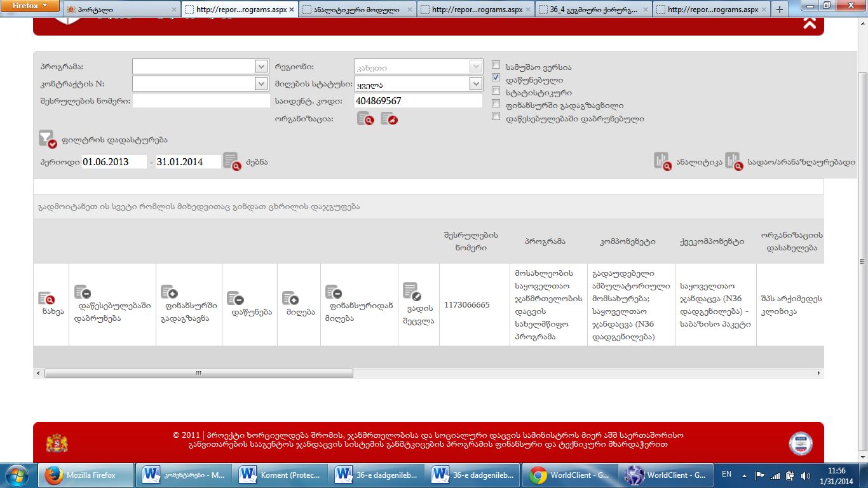Click the მიღება icon in the table row
The image size is (868, 488).
click(290, 299)
